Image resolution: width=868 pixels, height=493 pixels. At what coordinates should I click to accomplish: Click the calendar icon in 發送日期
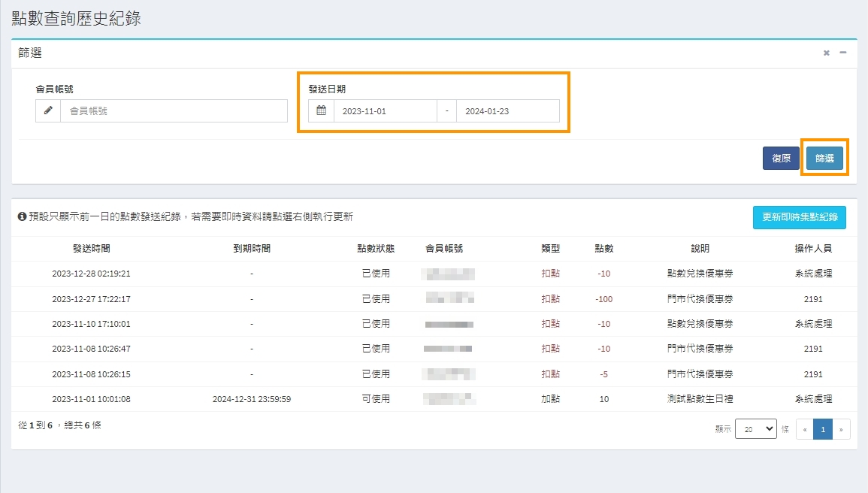click(322, 110)
